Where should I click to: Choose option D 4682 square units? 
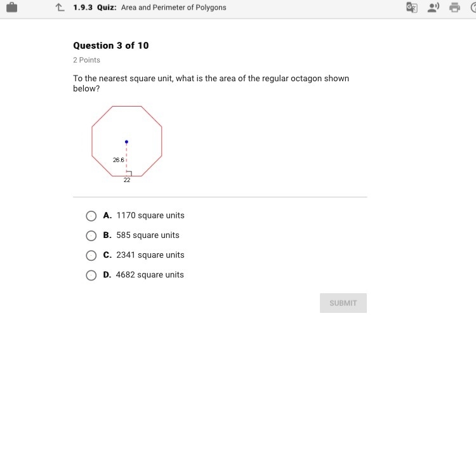(x=91, y=275)
